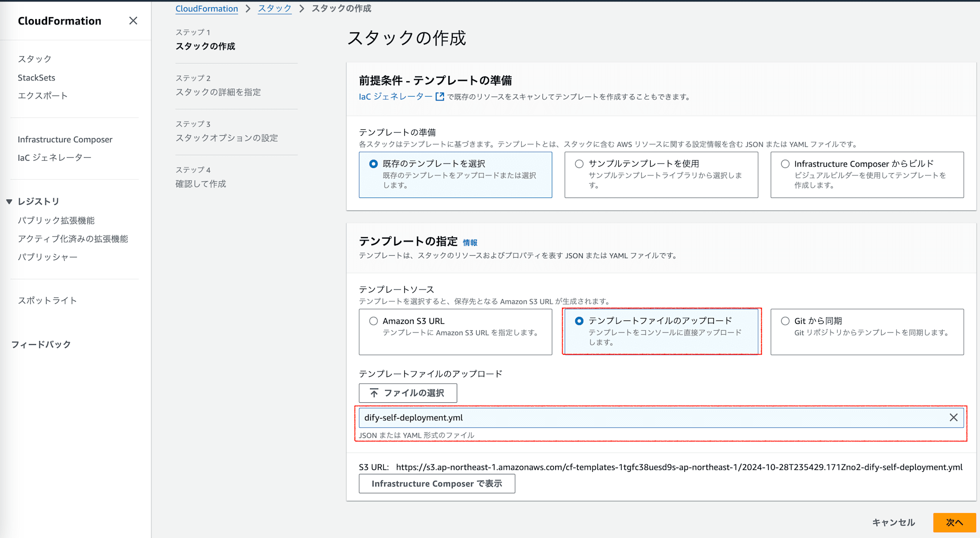Open スポットライト in the sidebar
The height and width of the screenshot is (538, 980).
pyautogui.click(x=48, y=300)
